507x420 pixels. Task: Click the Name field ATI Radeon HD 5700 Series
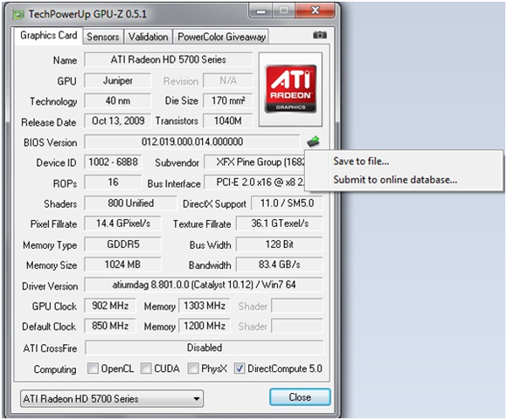tap(168, 59)
